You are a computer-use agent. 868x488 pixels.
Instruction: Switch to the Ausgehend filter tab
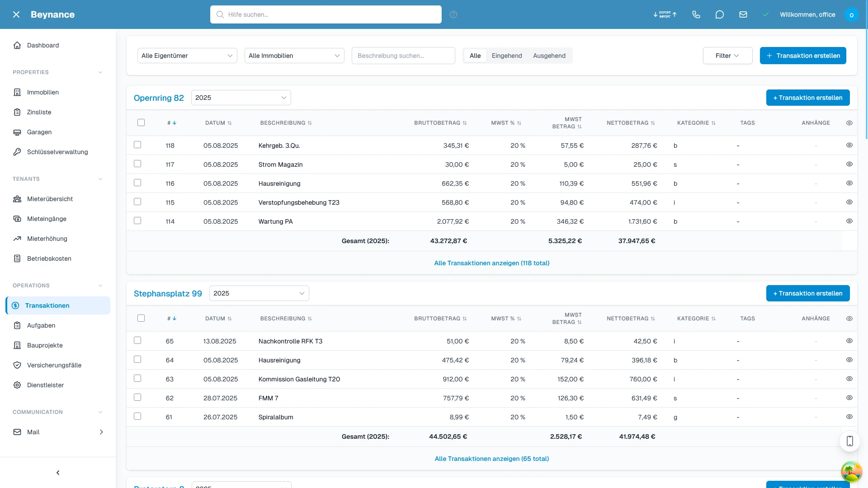(549, 56)
